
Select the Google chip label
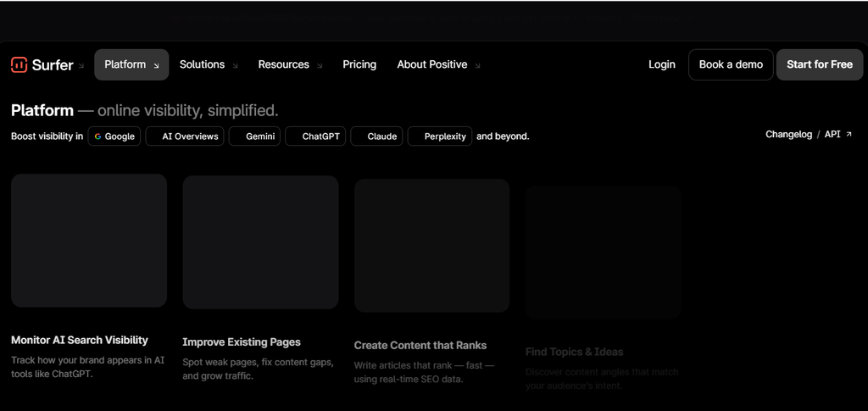[120, 136]
